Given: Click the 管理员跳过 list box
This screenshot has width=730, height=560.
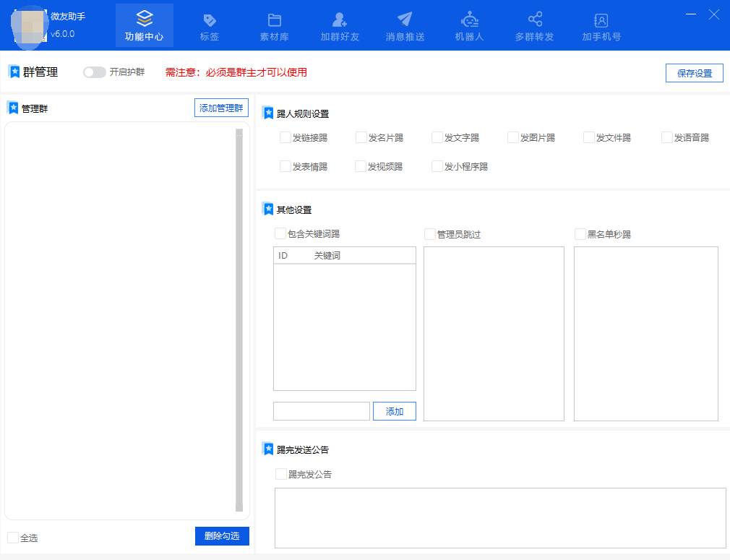Looking at the screenshot, I should click(494, 334).
